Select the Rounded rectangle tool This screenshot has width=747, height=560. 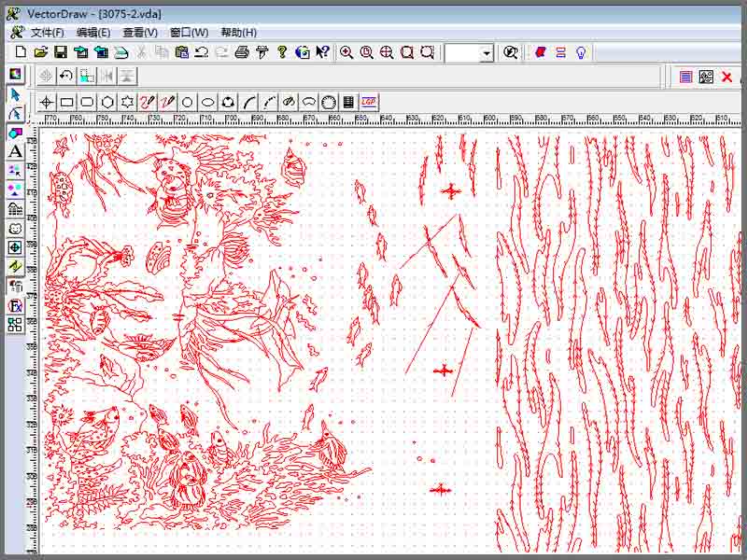[87, 102]
